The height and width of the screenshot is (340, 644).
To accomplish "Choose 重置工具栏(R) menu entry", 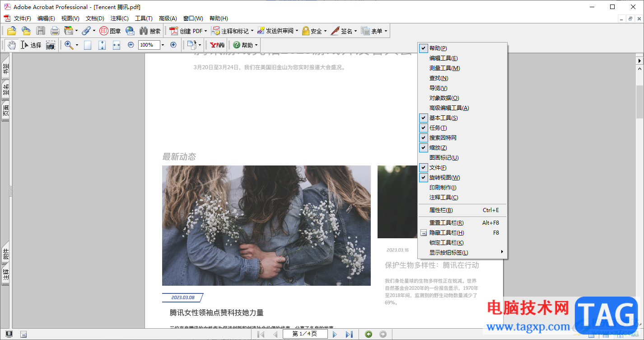I will [x=462, y=223].
